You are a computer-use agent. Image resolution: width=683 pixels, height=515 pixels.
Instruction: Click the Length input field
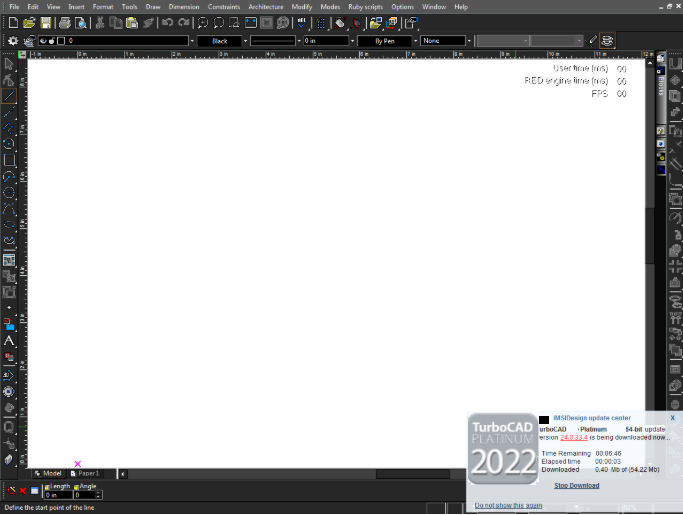pos(58,495)
